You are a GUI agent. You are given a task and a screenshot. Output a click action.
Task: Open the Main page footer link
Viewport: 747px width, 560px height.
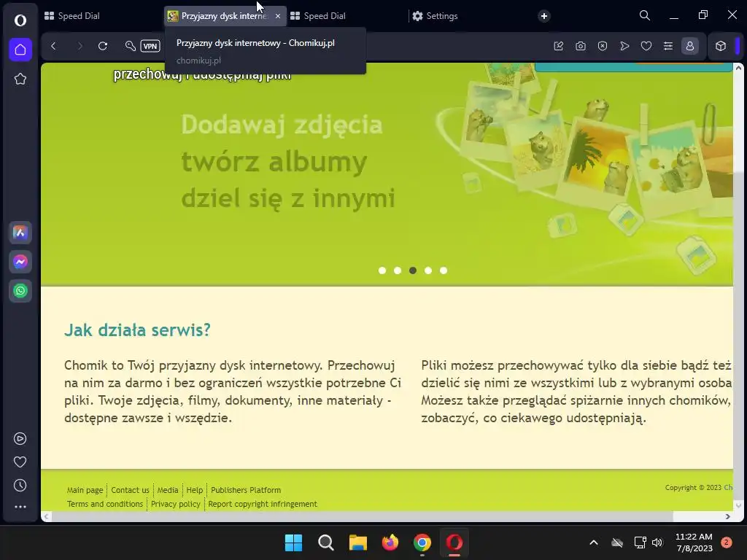pos(85,490)
